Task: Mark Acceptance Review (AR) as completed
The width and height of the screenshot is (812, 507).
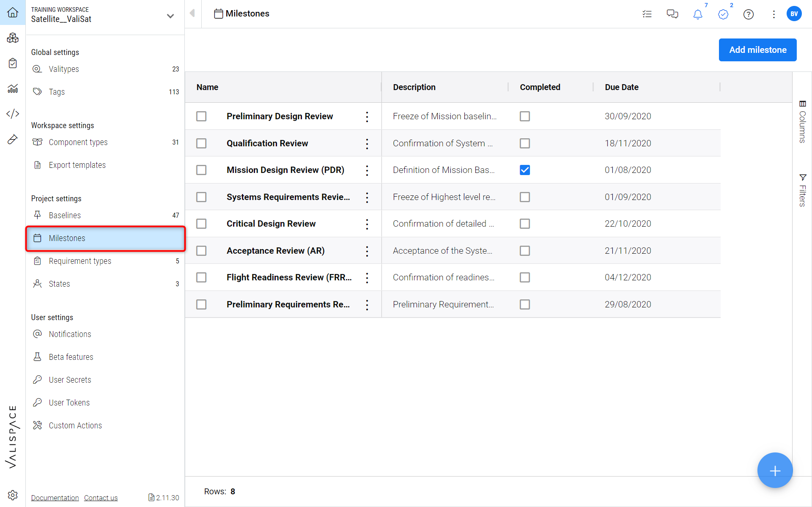Action: coord(525,251)
